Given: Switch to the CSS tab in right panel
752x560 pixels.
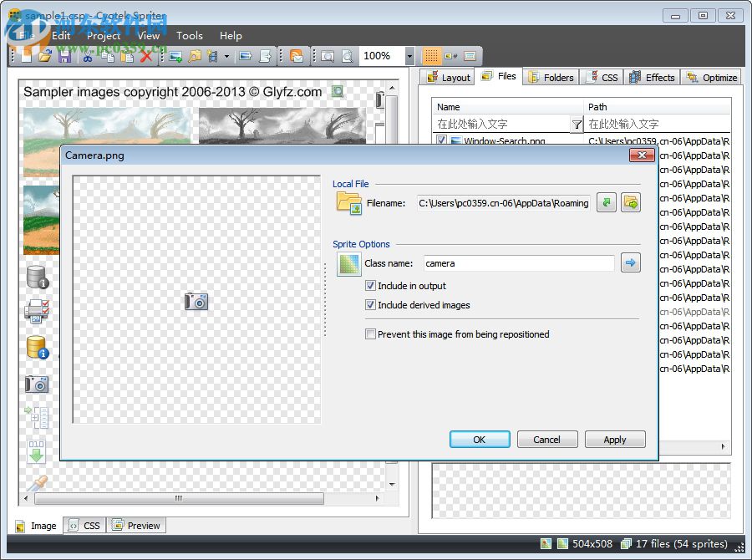Looking at the screenshot, I should (x=602, y=77).
